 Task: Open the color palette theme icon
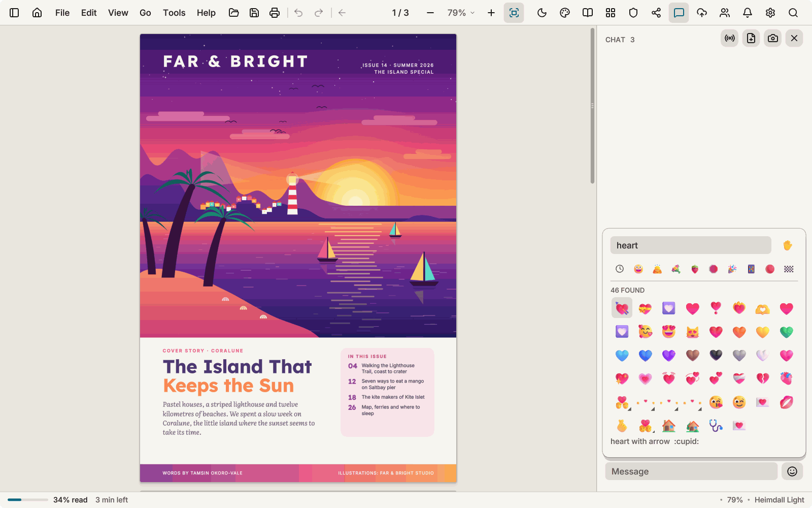(565, 13)
